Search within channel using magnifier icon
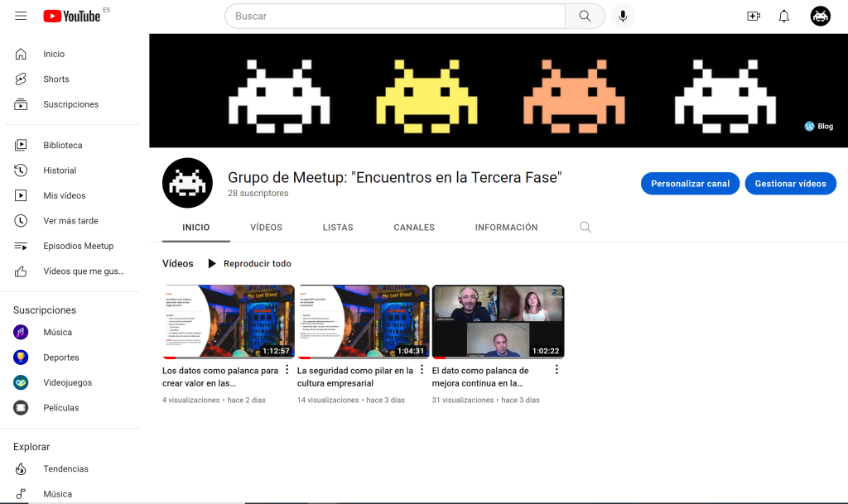The height and width of the screenshot is (504, 848). point(585,228)
